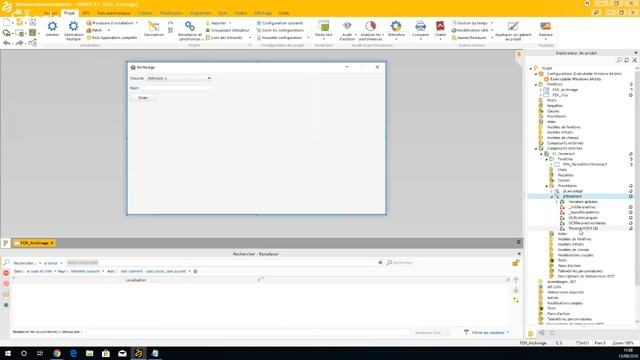Expand the Variables globales node
Image resolution: width=640 pixels, height=360 pixels.
(557, 202)
